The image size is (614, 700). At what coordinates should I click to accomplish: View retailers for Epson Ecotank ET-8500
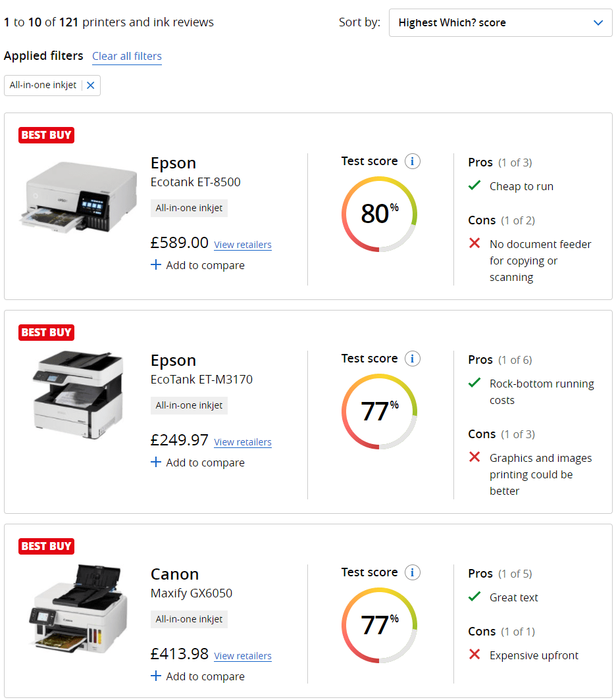[243, 245]
